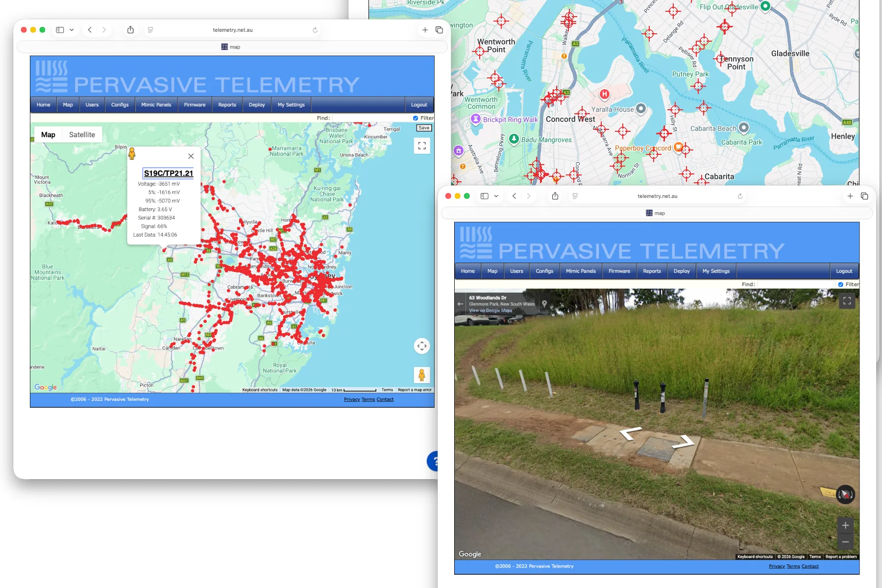Click Share icon in left Safari window
The image size is (882, 588).
(130, 30)
